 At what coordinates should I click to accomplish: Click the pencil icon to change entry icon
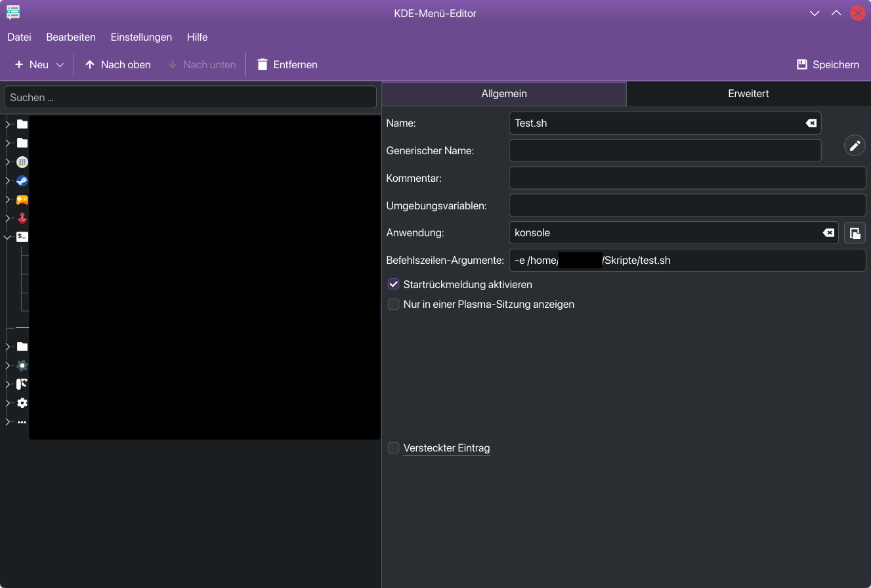(x=855, y=146)
